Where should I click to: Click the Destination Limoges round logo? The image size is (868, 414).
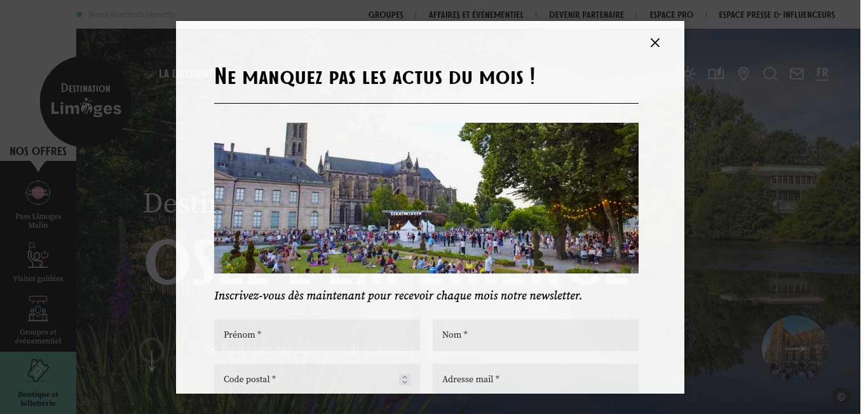tap(86, 102)
